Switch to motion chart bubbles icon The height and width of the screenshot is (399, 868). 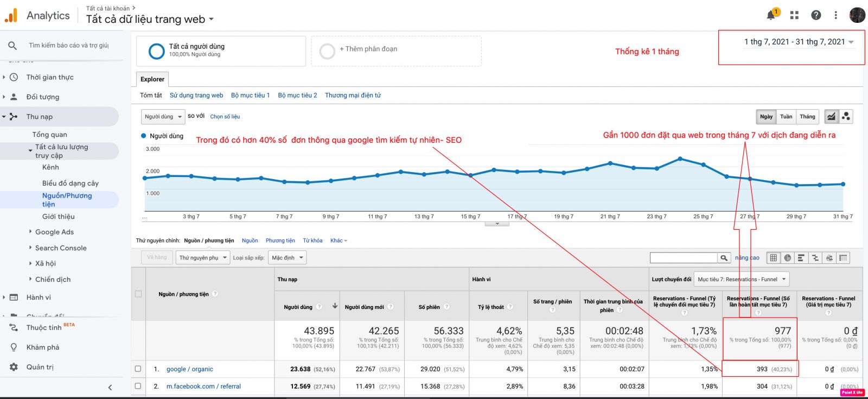click(846, 116)
